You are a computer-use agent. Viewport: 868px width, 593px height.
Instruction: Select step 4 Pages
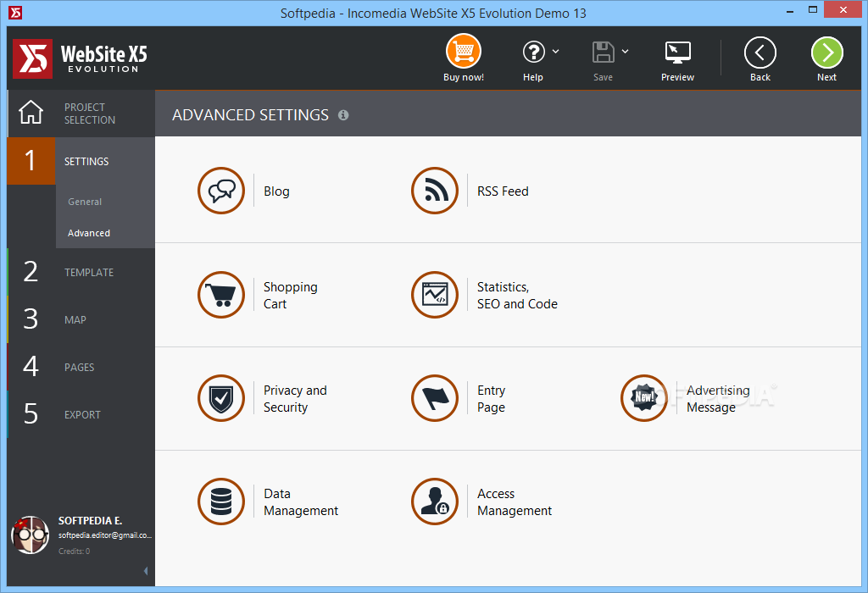(x=81, y=368)
